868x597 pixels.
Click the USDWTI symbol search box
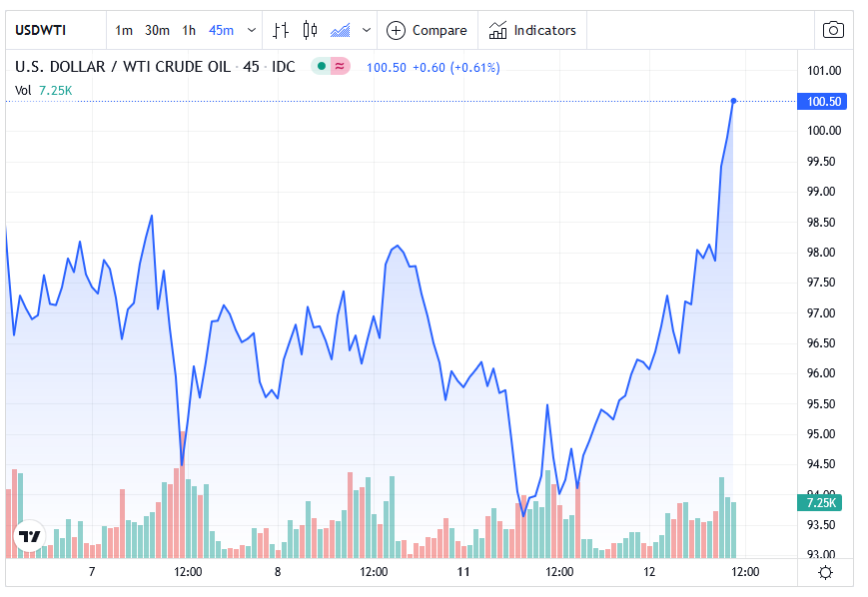tap(55, 30)
